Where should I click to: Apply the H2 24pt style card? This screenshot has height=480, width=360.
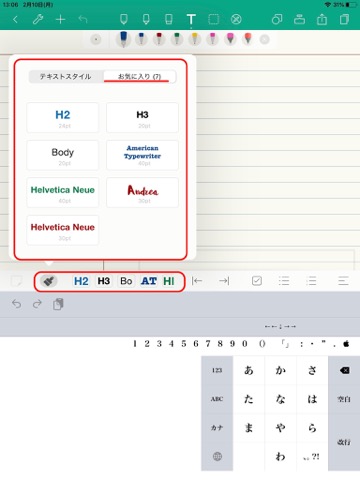coord(63,118)
